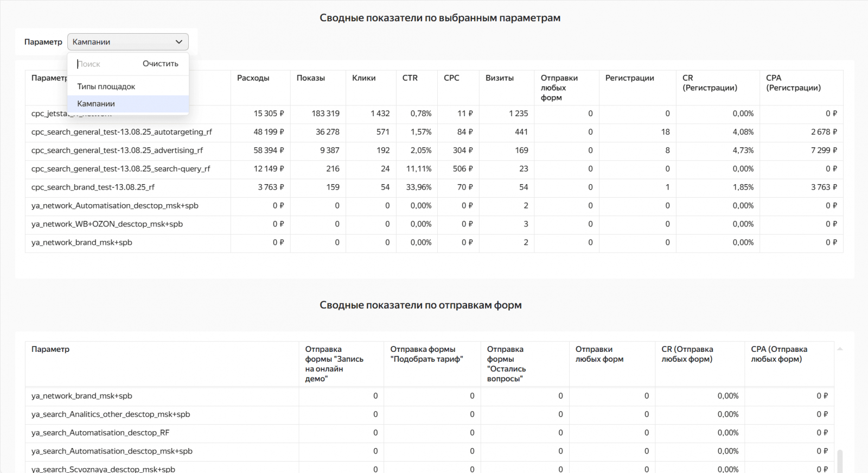Open the Параметр selector showing Кампании

[127, 42]
